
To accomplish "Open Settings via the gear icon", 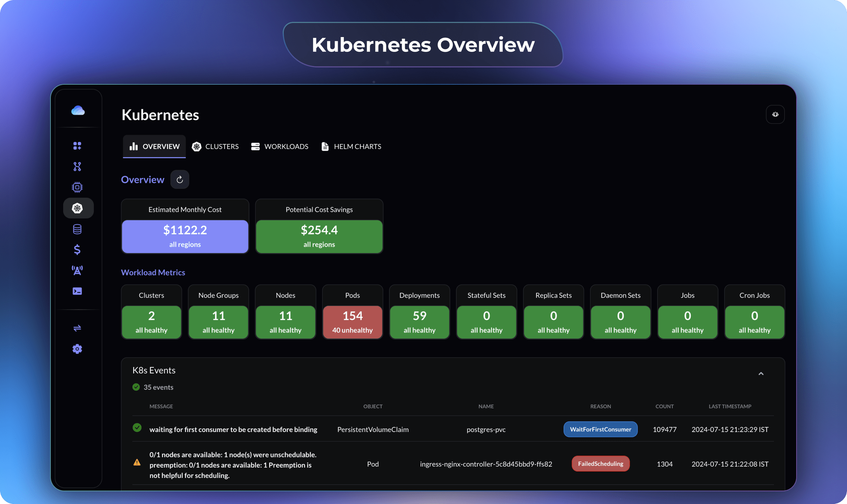I will (x=77, y=349).
